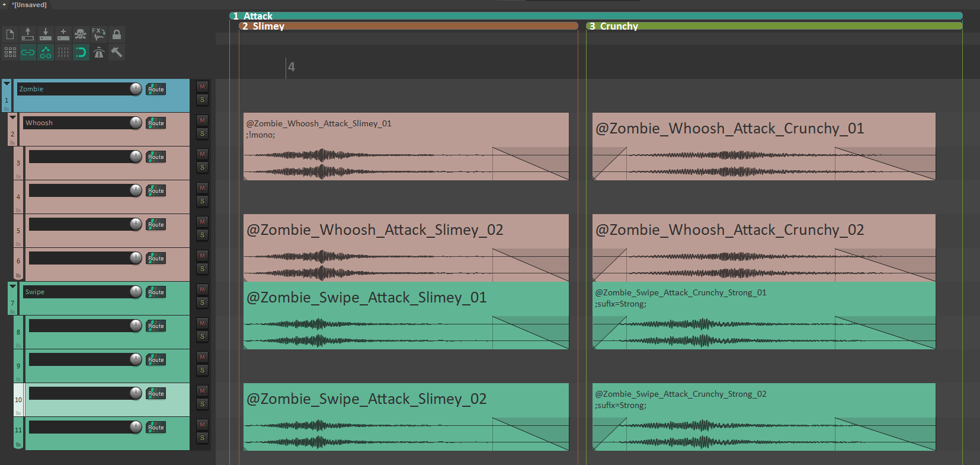This screenshot has width=980, height=465.
Task: Mute the Whoosh folder track
Action: point(202,120)
